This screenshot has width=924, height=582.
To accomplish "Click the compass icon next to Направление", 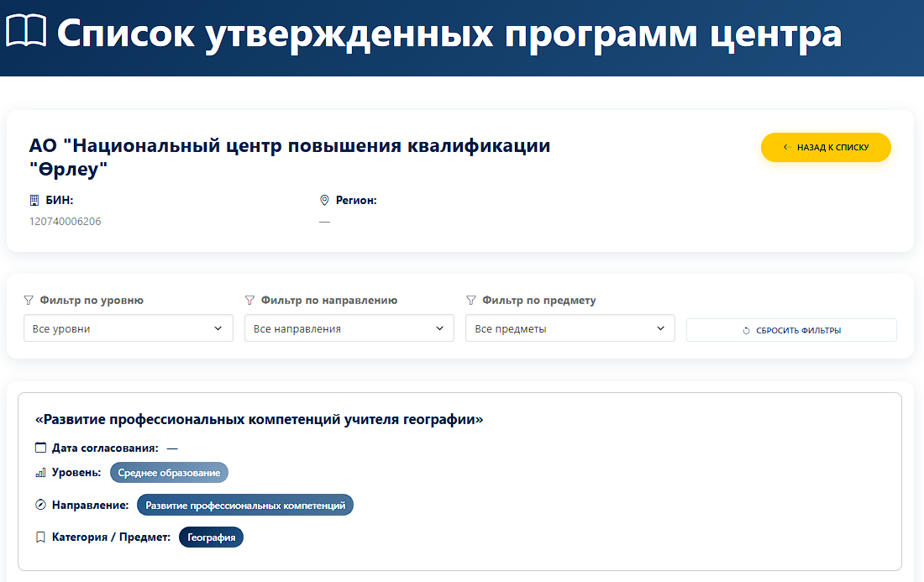I will tap(39, 505).
